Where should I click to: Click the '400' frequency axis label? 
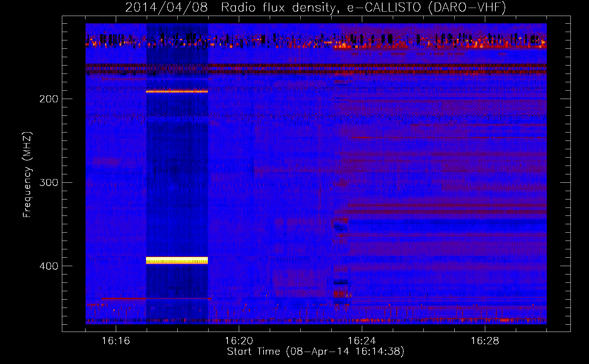pos(49,266)
